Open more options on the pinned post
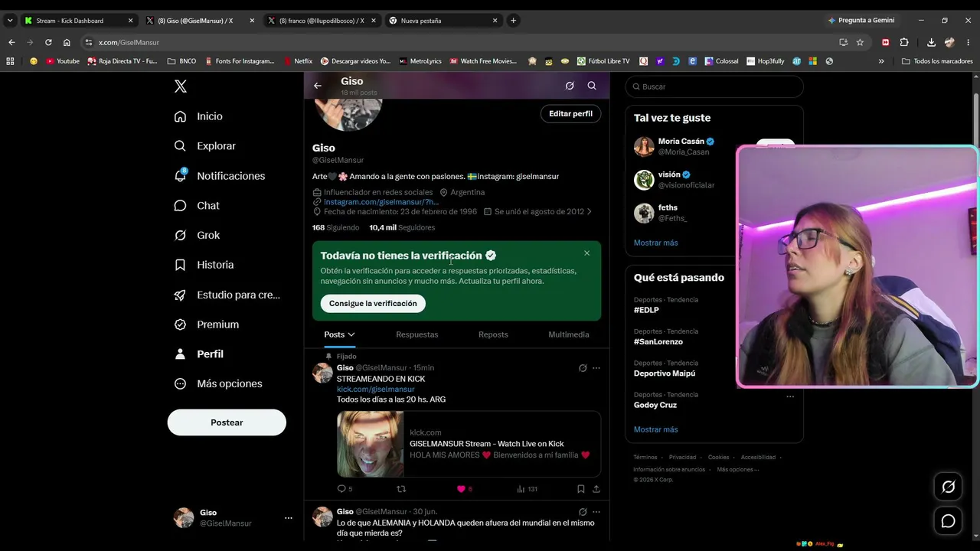The height and width of the screenshot is (551, 980). pos(596,368)
